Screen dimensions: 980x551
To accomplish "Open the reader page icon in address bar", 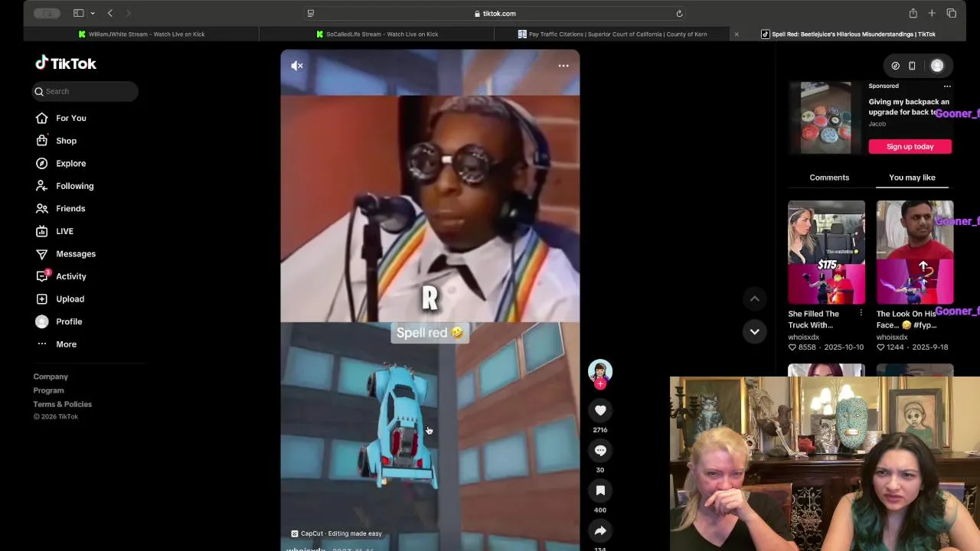I will click(310, 13).
